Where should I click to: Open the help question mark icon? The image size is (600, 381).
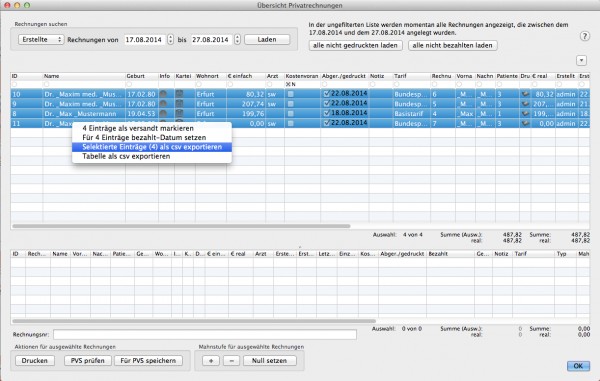tap(584, 36)
